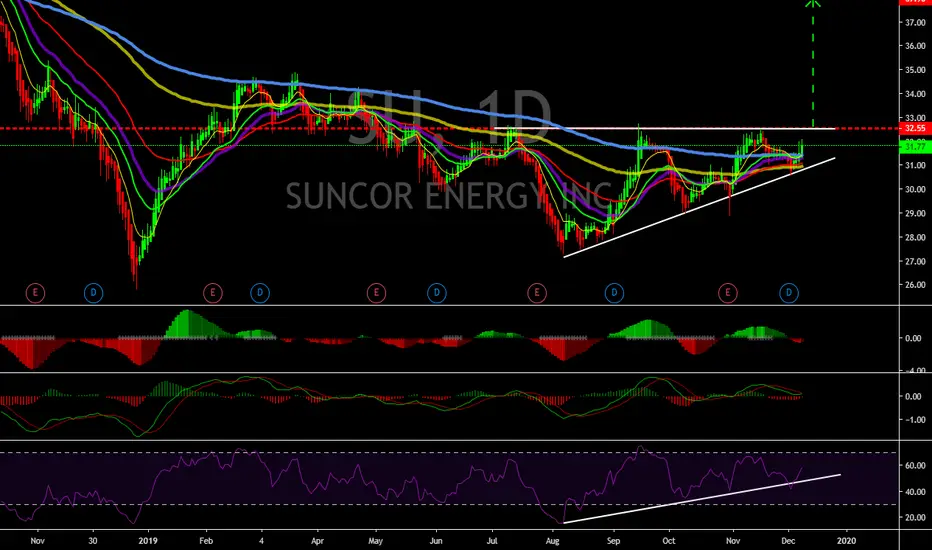Click the 34.00 price axis value

pyautogui.click(x=915, y=94)
